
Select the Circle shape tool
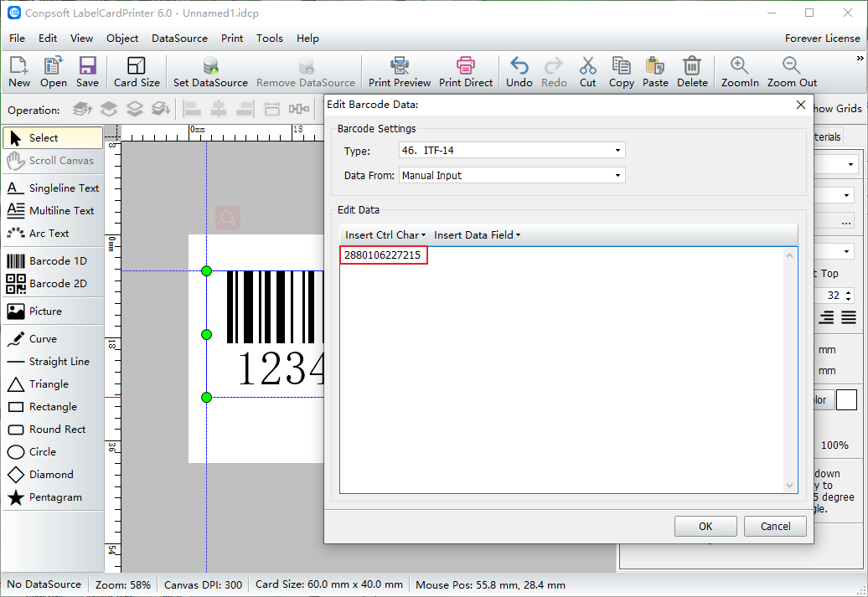(53, 452)
